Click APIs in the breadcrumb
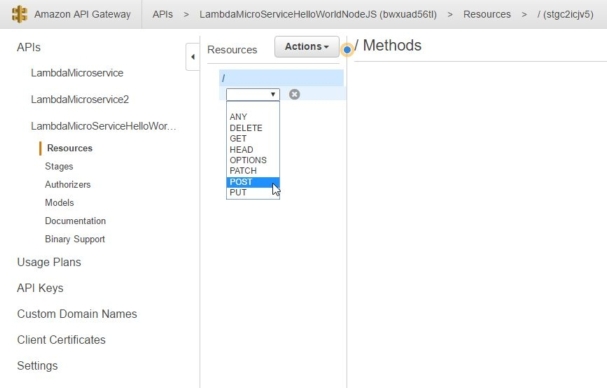 (x=163, y=14)
